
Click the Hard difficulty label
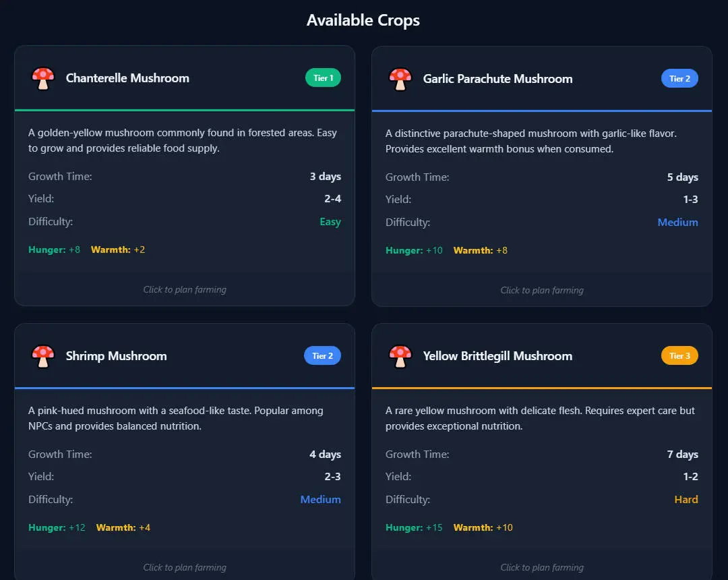point(686,500)
